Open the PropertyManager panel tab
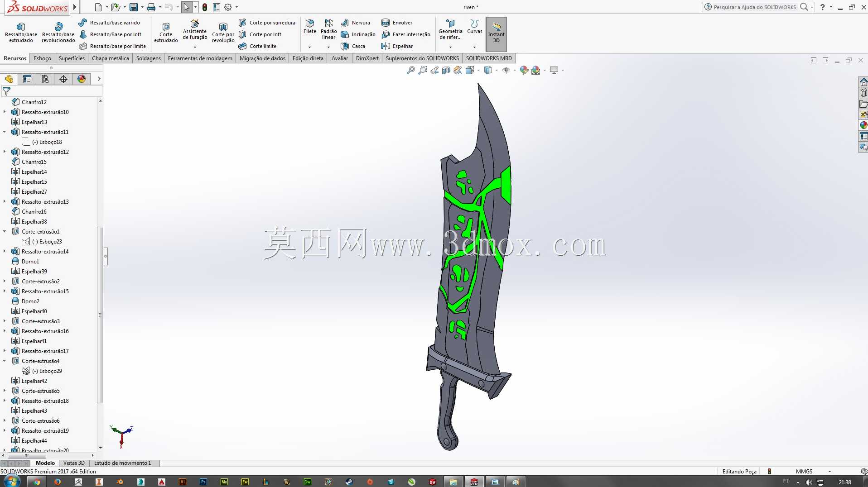868x487 pixels. [x=27, y=79]
